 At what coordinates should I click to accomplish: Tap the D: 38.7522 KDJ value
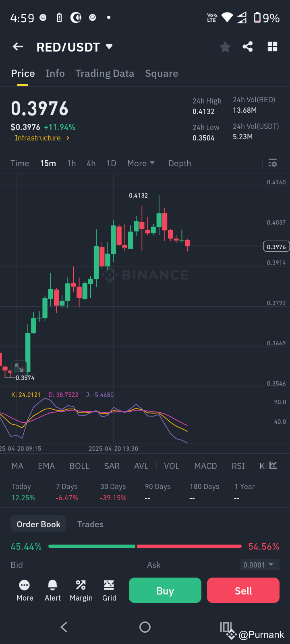[63, 394]
